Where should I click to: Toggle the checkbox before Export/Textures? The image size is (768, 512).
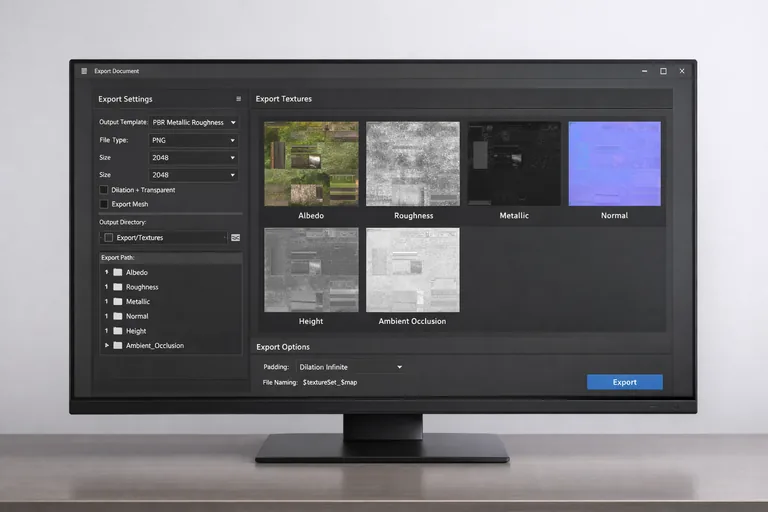109,238
